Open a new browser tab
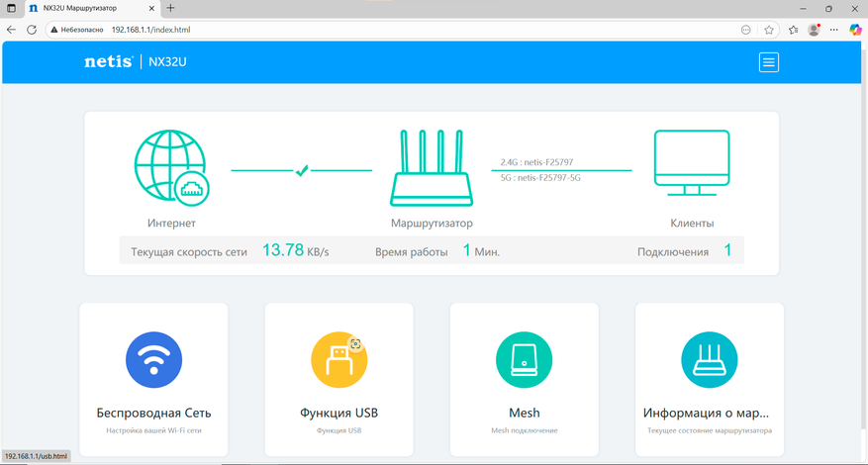This screenshot has height=465, width=868. coord(170,8)
